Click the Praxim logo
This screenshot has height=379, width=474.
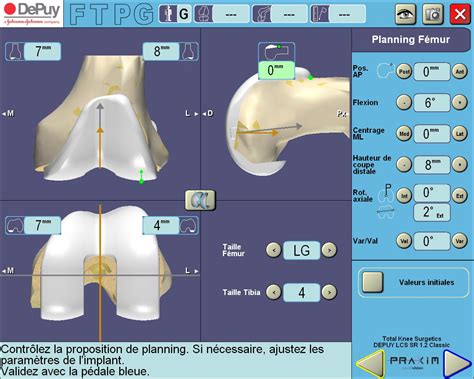click(x=414, y=362)
